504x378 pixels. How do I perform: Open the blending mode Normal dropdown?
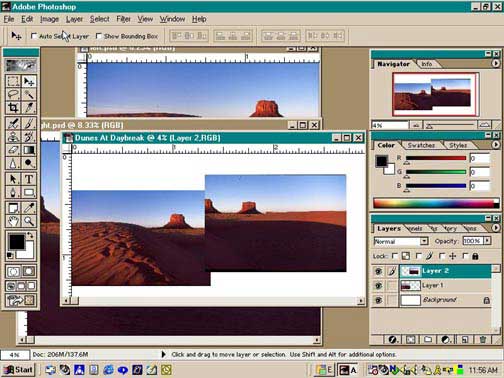click(424, 241)
